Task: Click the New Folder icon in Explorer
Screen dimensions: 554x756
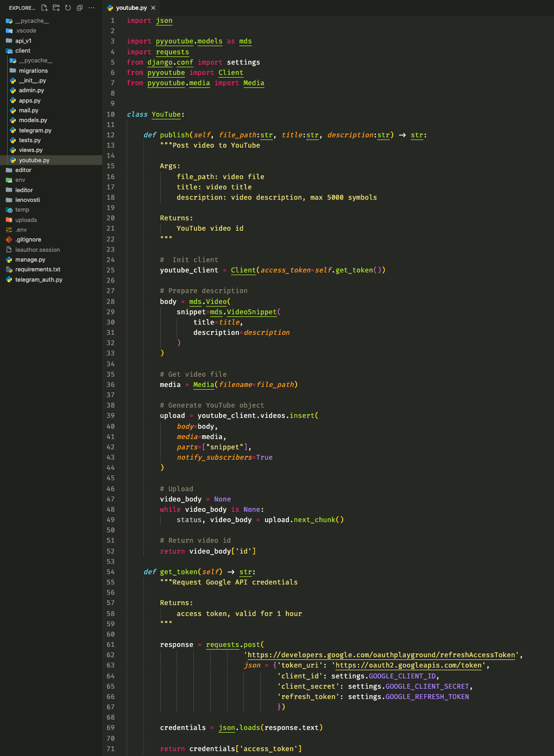Action: tap(56, 8)
